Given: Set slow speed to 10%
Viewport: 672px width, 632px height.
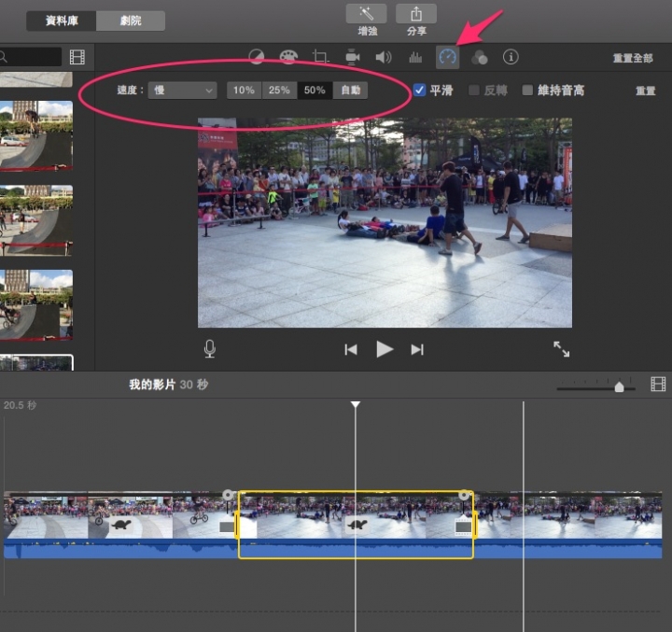Looking at the screenshot, I should pos(244,91).
